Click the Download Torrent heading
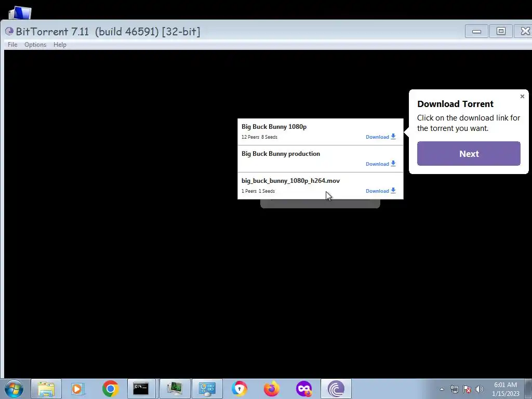 coord(455,104)
